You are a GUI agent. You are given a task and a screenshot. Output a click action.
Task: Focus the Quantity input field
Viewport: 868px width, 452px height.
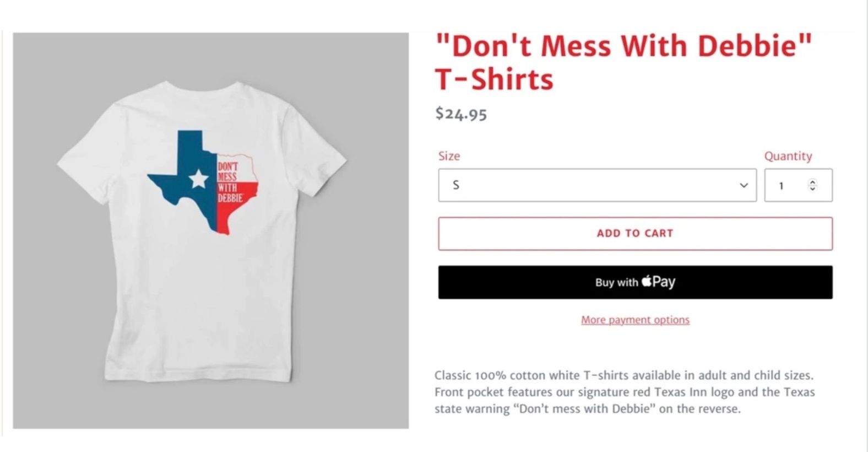click(x=798, y=185)
